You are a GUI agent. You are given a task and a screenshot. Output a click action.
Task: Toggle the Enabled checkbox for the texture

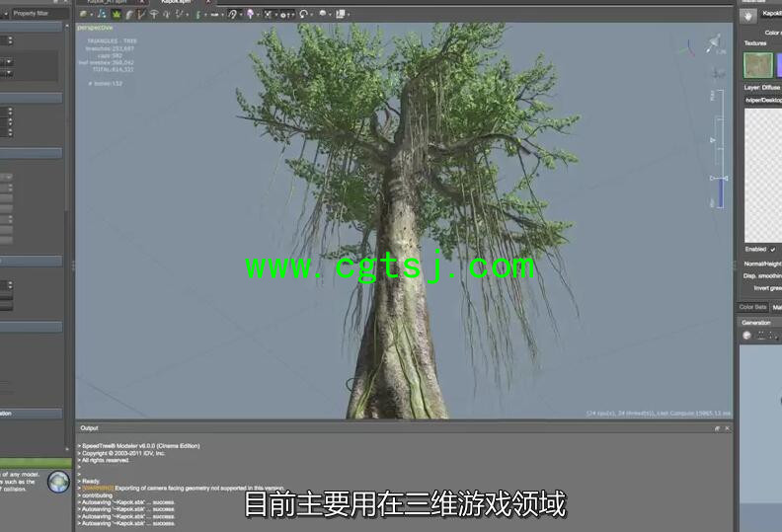click(x=773, y=249)
